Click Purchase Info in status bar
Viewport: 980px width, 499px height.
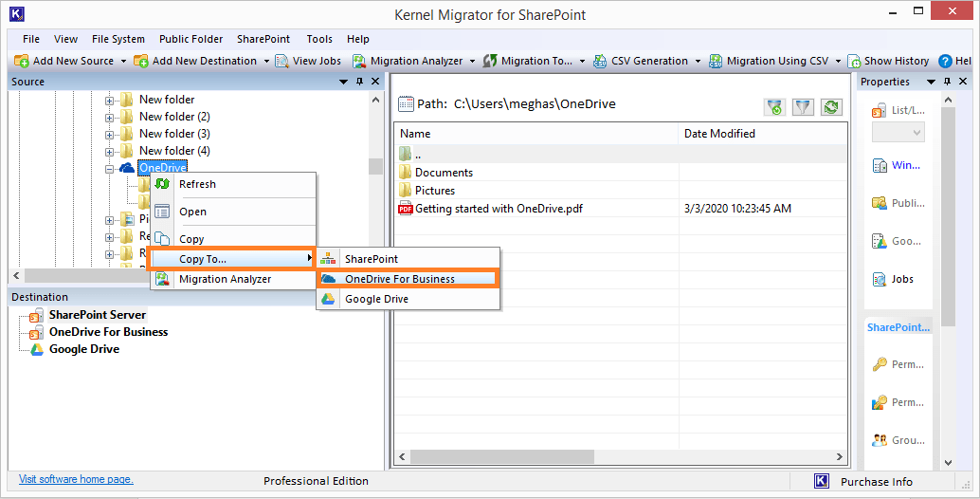(x=877, y=482)
